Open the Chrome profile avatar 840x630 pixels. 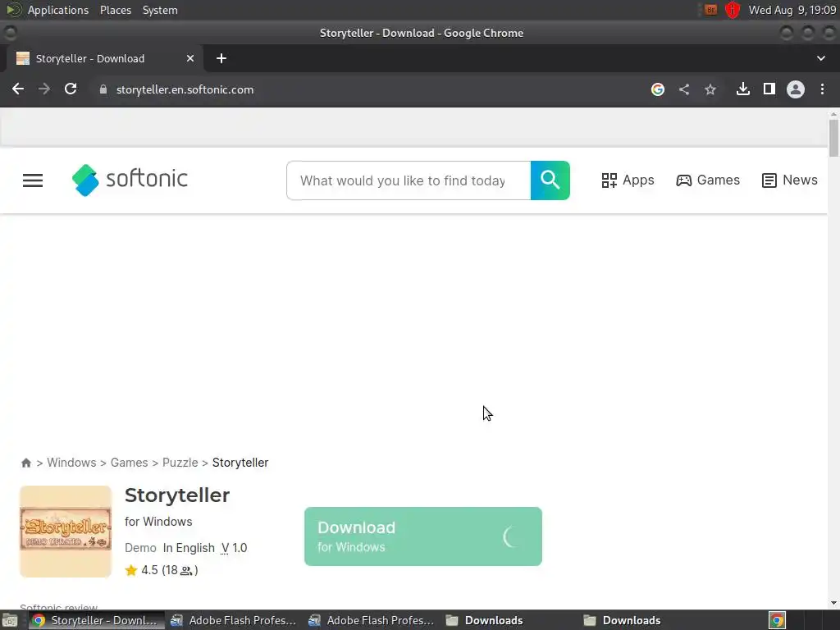point(796,89)
